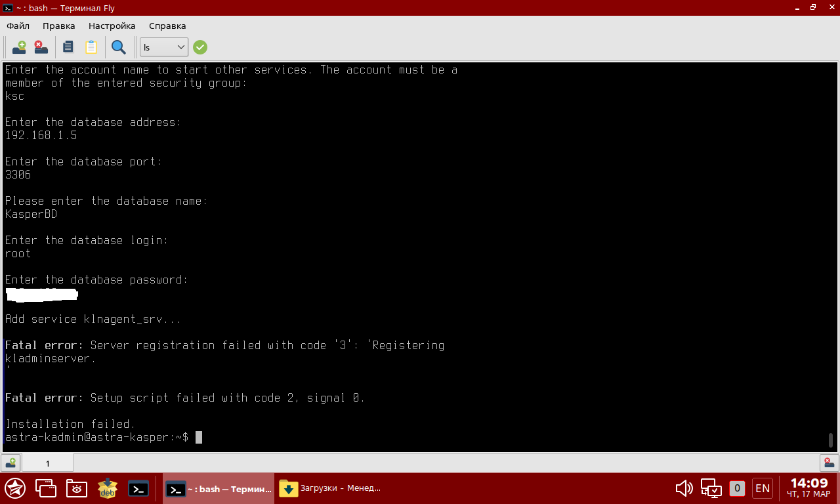This screenshot has width=840, height=504.
Task: Click the 'Enter the database login:' line
Action: (x=87, y=240)
